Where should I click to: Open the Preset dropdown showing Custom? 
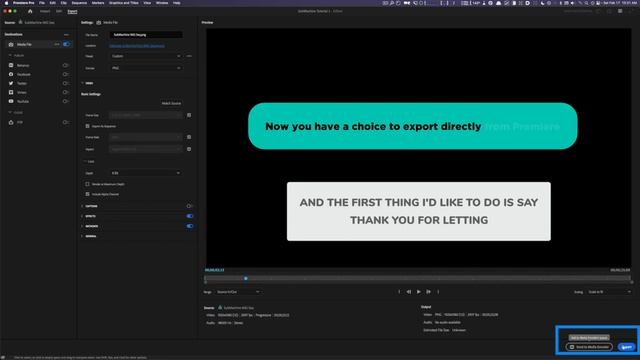pyautogui.click(x=146, y=56)
